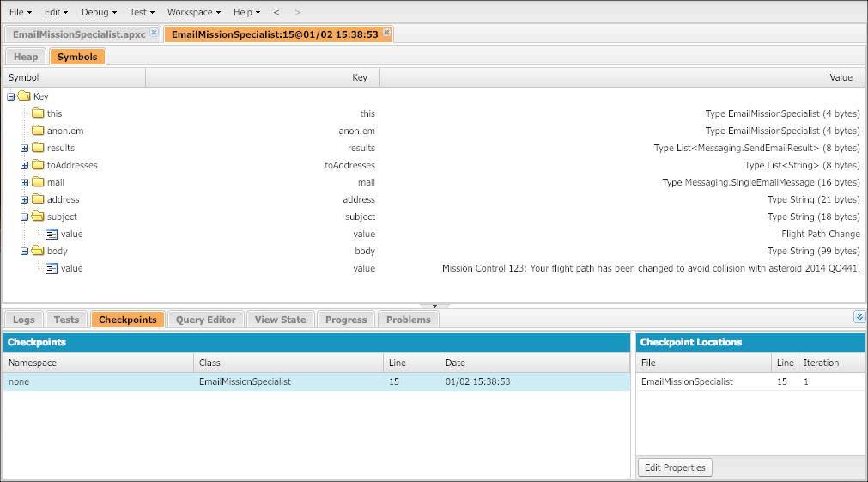Click 'Flight Path Change' value text

[x=821, y=234]
